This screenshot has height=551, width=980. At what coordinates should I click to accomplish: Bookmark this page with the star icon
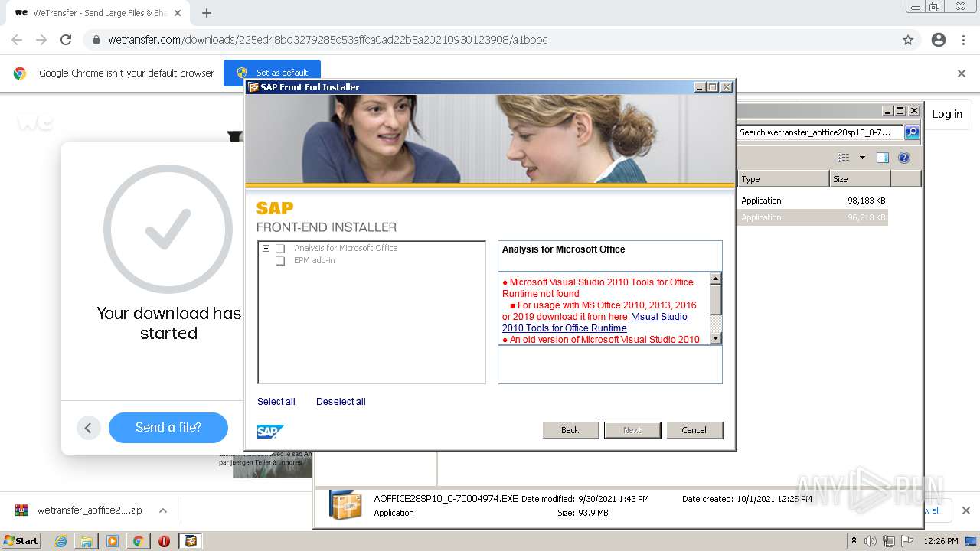908,40
